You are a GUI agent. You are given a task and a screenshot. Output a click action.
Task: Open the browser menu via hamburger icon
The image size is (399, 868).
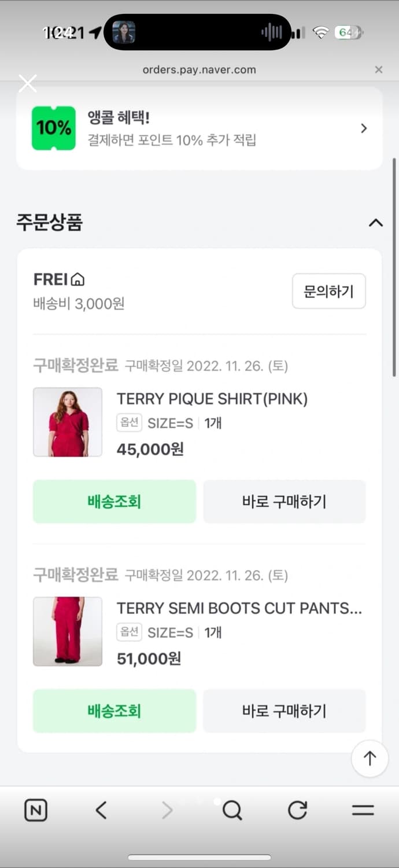point(363,810)
